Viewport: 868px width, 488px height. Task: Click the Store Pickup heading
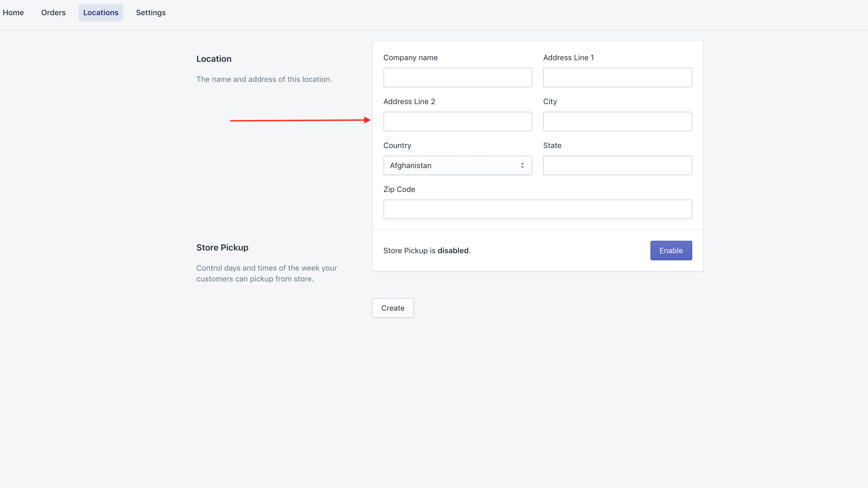pyautogui.click(x=222, y=248)
